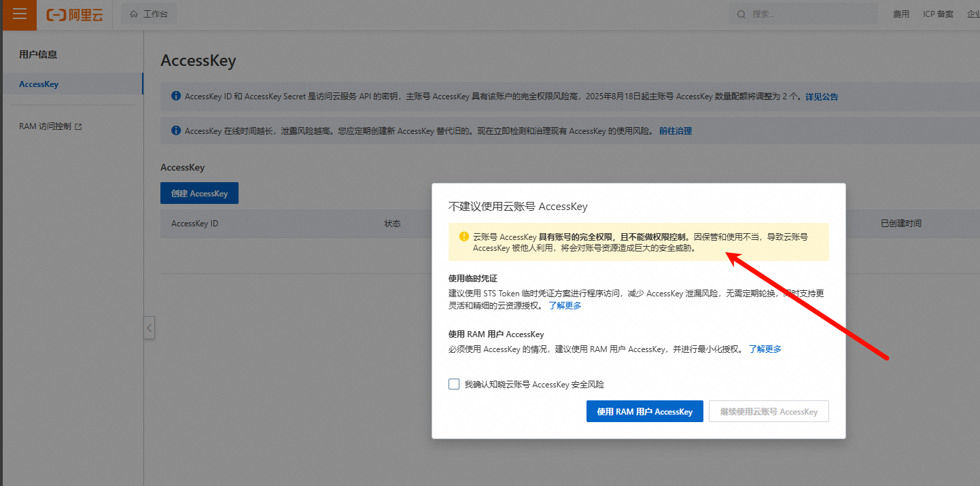Open the 了解更多 link about STS Token

click(x=565, y=305)
